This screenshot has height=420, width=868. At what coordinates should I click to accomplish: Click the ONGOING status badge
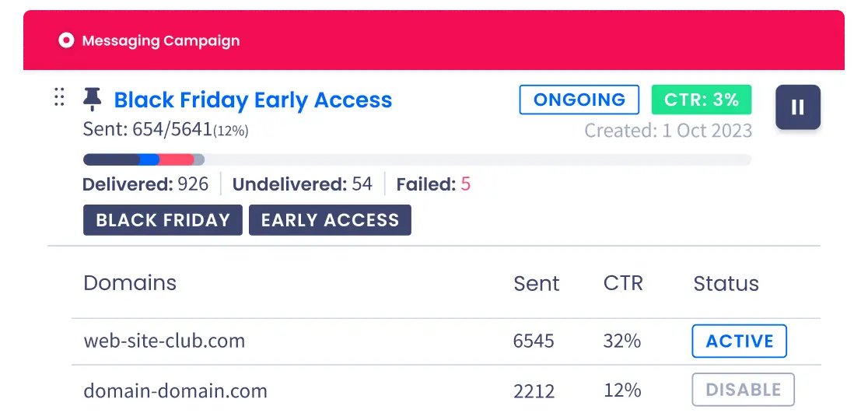pos(579,100)
